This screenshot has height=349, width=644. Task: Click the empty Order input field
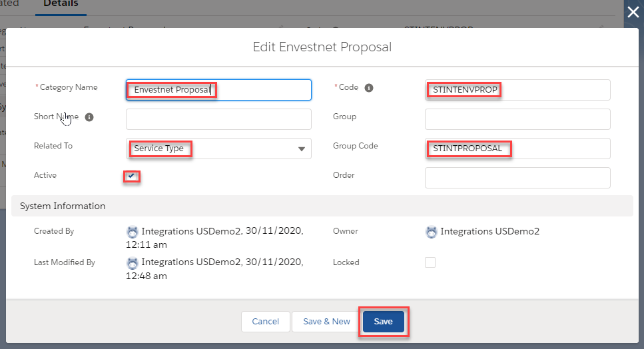click(517, 178)
